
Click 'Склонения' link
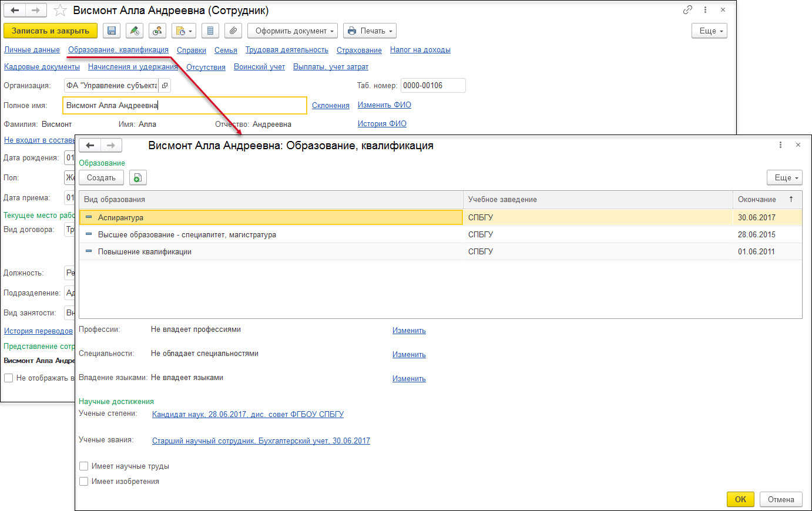[x=331, y=106]
